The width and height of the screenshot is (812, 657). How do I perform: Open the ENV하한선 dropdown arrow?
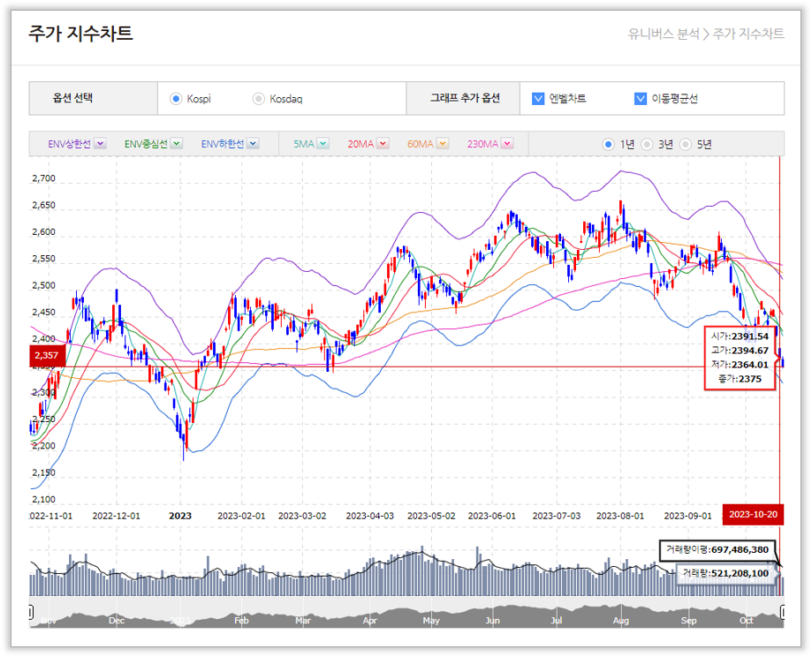click(252, 144)
